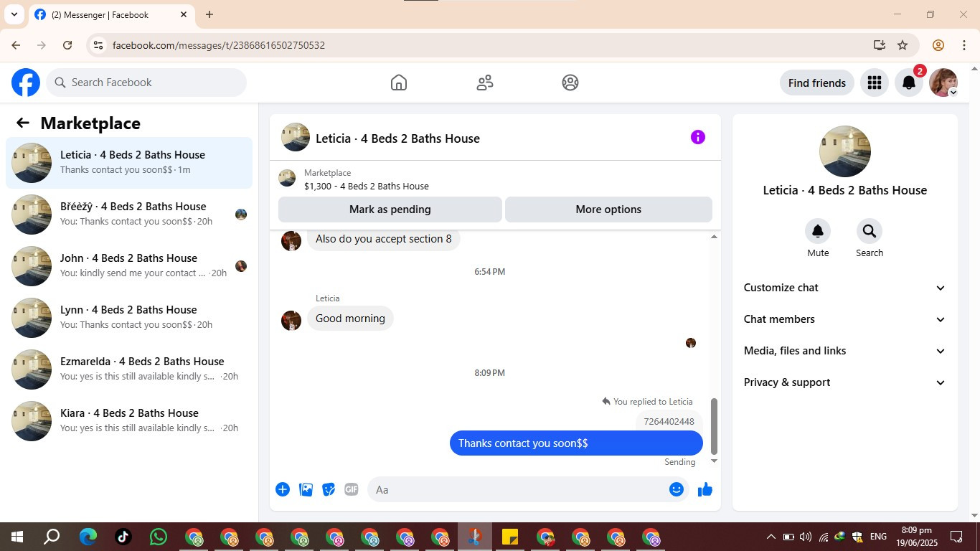Expand Media, files and links section
Screen dimensions: 980x551
point(845,351)
